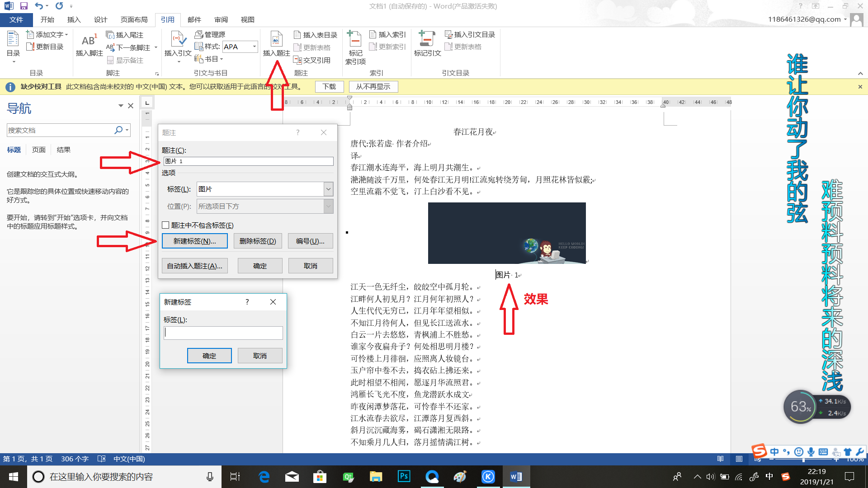Image resolution: width=868 pixels, height=488 pixels.
Task: Open the 视图 ribbon tab
Action: 247,19
